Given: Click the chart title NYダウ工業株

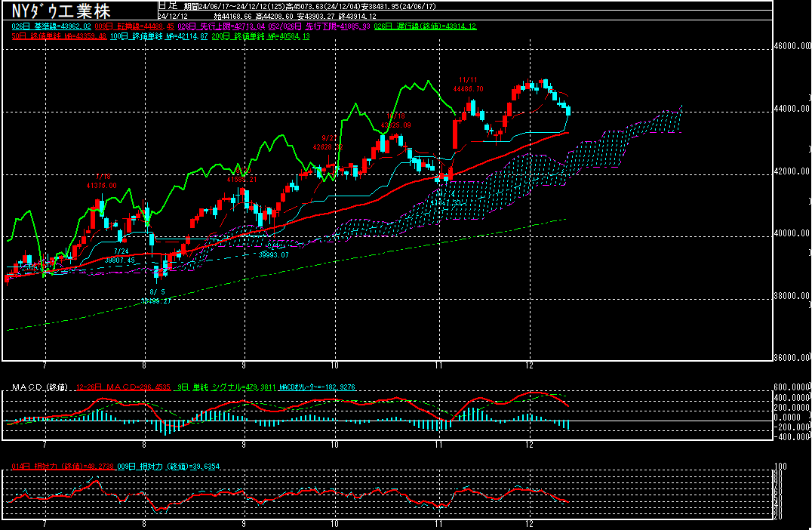Looking at the screenshot, I should (61, 11).
